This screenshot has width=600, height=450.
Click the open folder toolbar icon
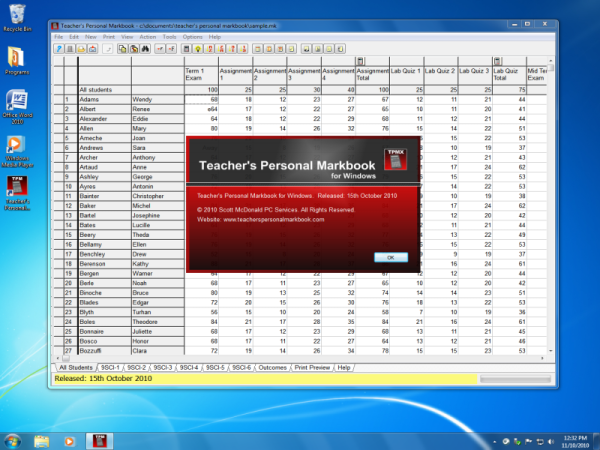coord(81,49)
